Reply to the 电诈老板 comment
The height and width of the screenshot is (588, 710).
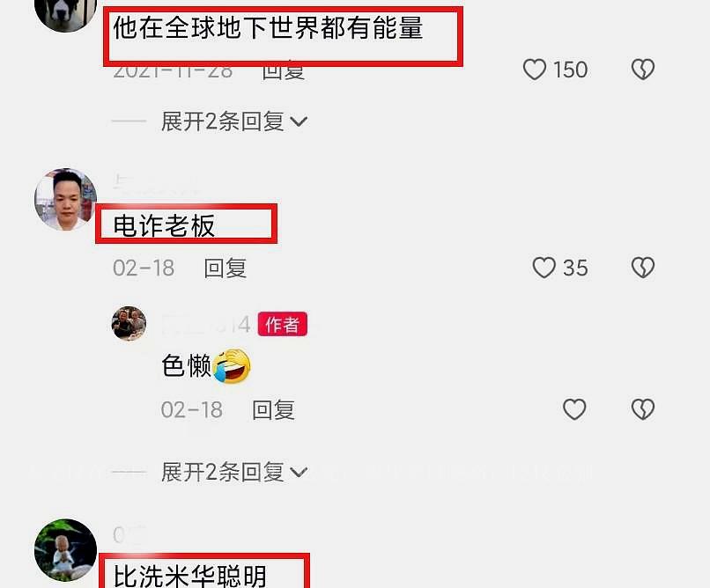coord(225,268)
